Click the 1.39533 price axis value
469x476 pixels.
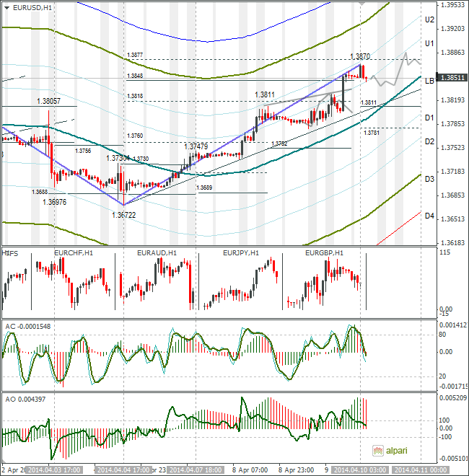(452, 5)
